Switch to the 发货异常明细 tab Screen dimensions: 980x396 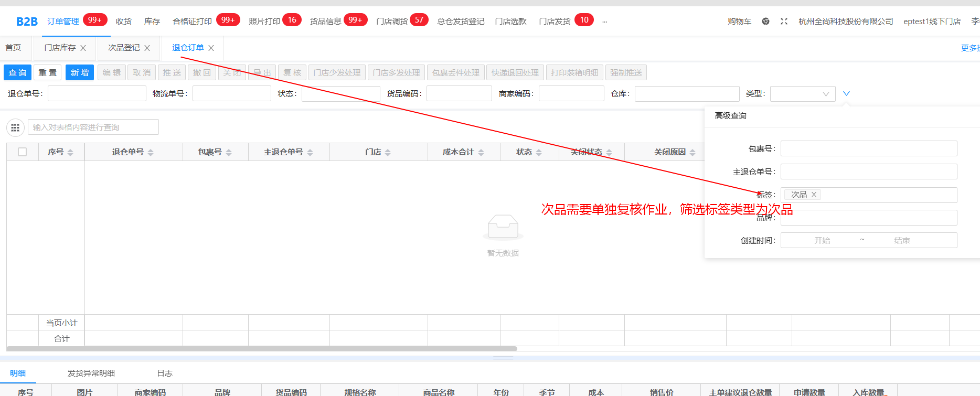91,373
